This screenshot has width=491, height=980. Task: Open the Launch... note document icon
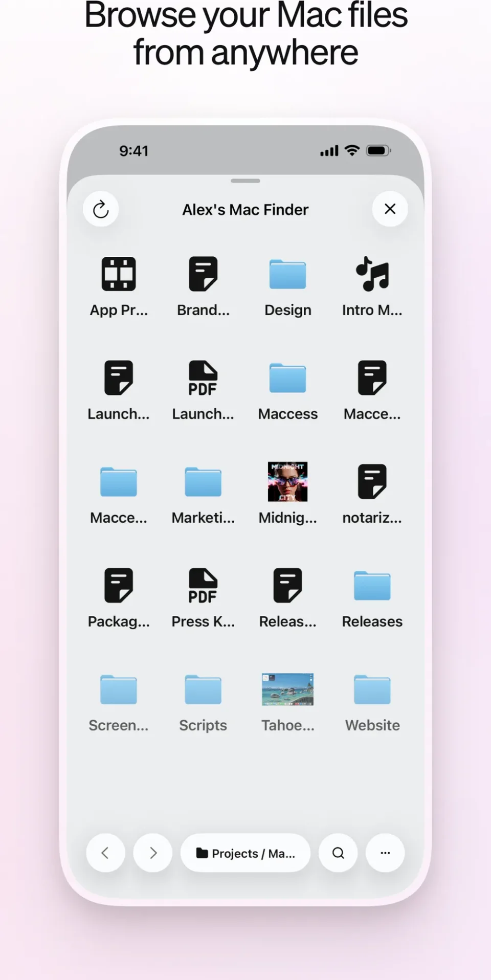point(119,378)
